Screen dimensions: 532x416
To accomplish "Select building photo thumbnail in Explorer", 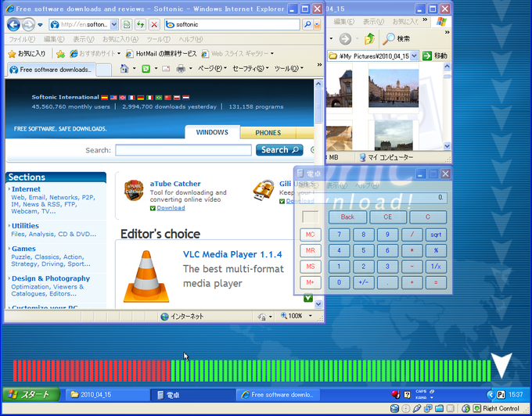I will point(394,88).
